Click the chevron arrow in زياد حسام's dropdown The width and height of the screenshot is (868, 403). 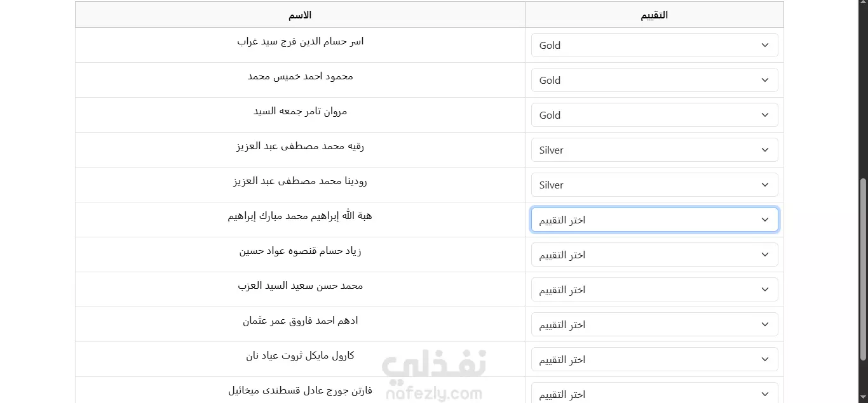765,254
